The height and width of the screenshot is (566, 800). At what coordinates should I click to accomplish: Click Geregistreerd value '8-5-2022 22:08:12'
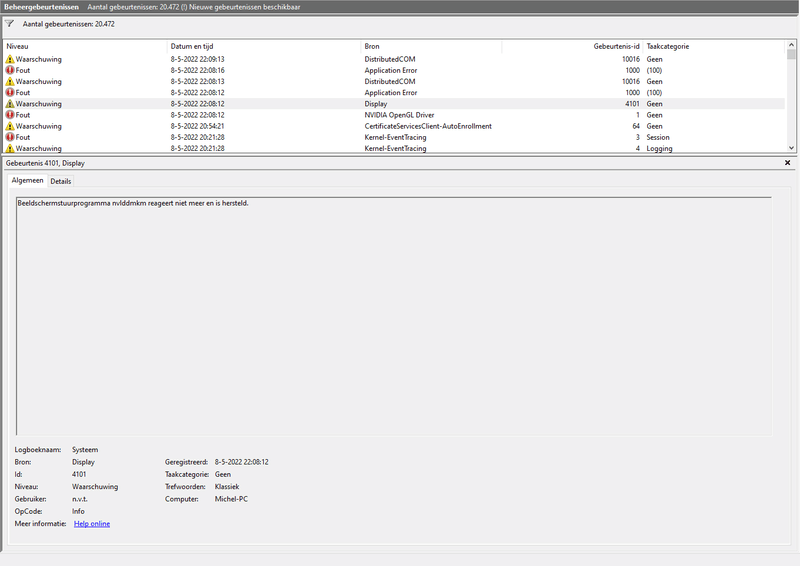[x=241, y=462]
